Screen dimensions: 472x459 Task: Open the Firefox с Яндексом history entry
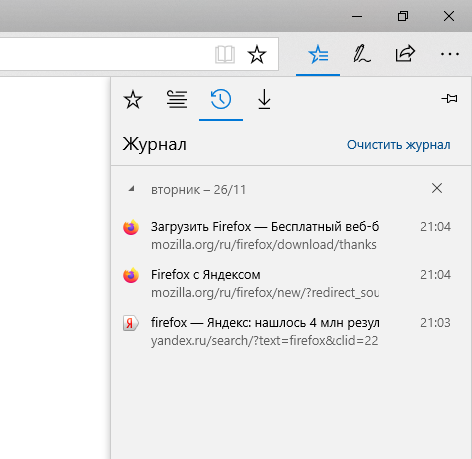pyautogui.click(x=287, y=283)
